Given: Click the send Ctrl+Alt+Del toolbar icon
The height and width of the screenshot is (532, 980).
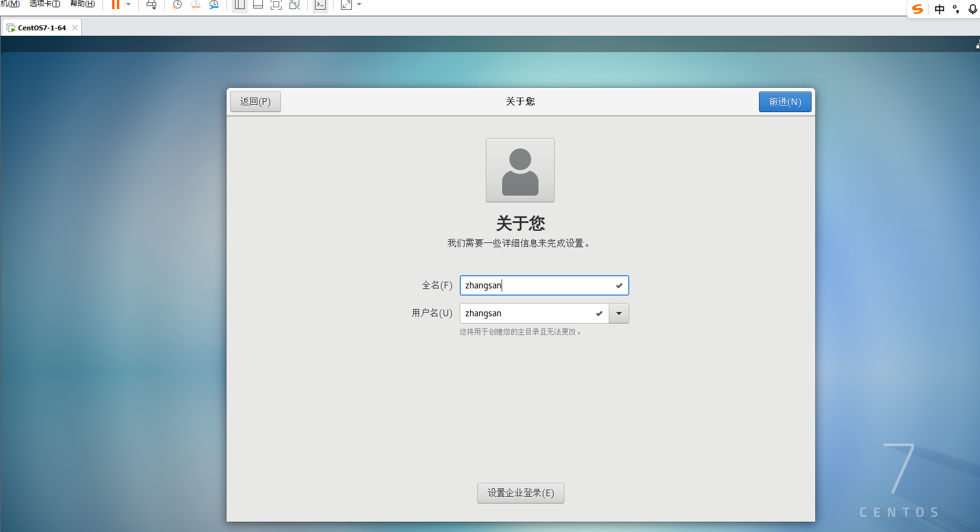Looking at the screenshot, I should [x=151, y=5].
